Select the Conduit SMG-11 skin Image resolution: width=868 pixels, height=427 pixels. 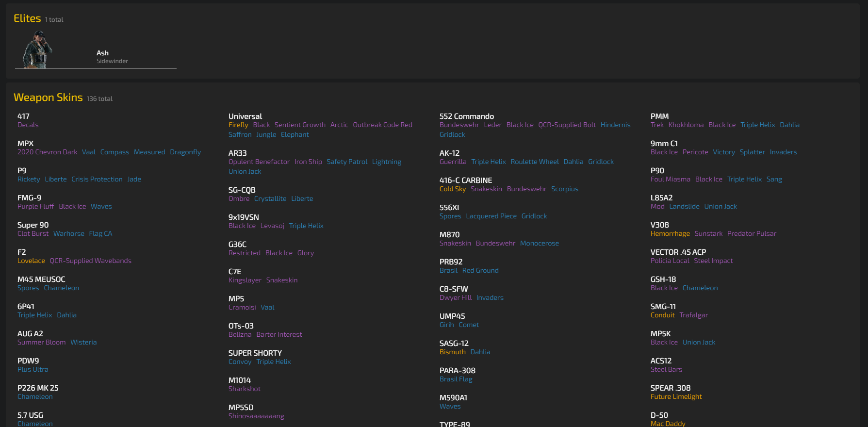[x=663, y=315]
